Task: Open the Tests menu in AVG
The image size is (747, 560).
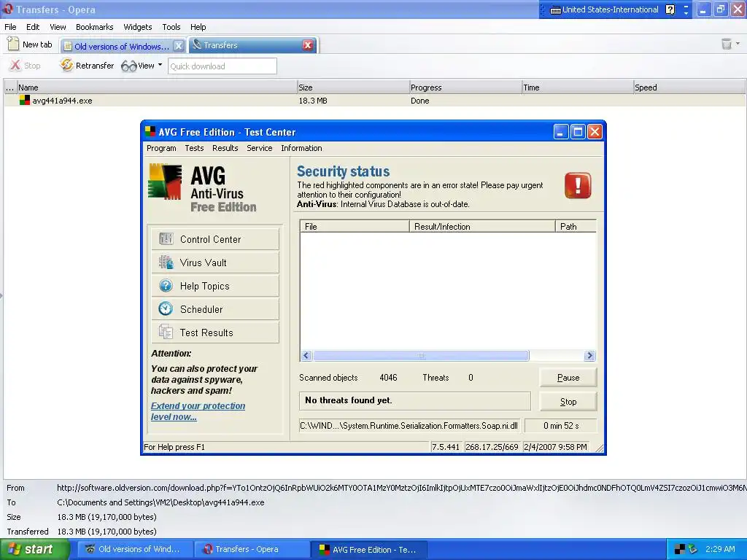Action: 194,148
